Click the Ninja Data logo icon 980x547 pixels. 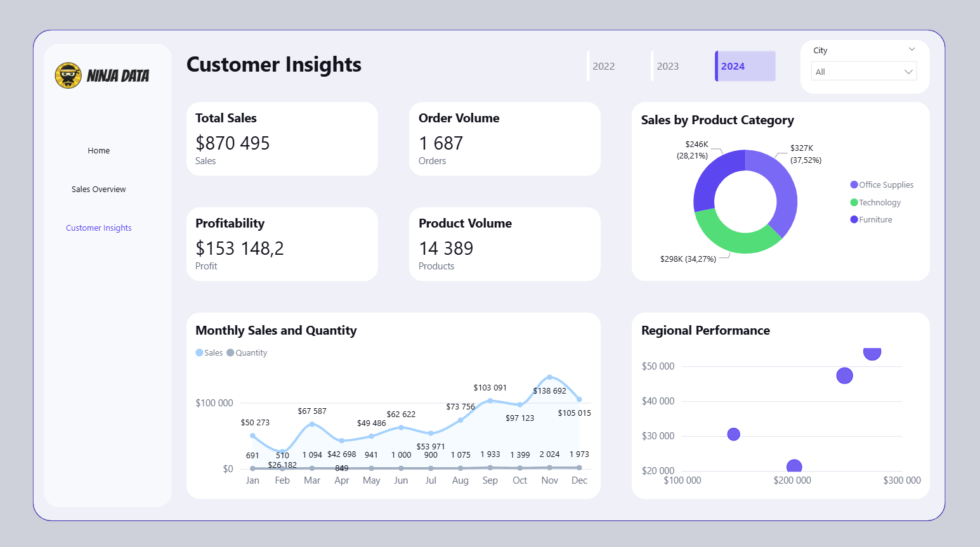(x=68, y=75)
